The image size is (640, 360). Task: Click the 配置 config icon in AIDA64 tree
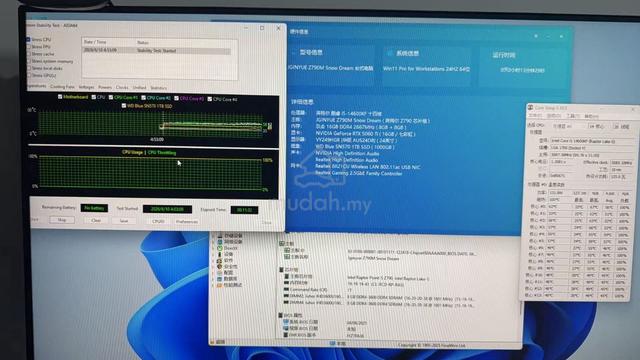220,272
